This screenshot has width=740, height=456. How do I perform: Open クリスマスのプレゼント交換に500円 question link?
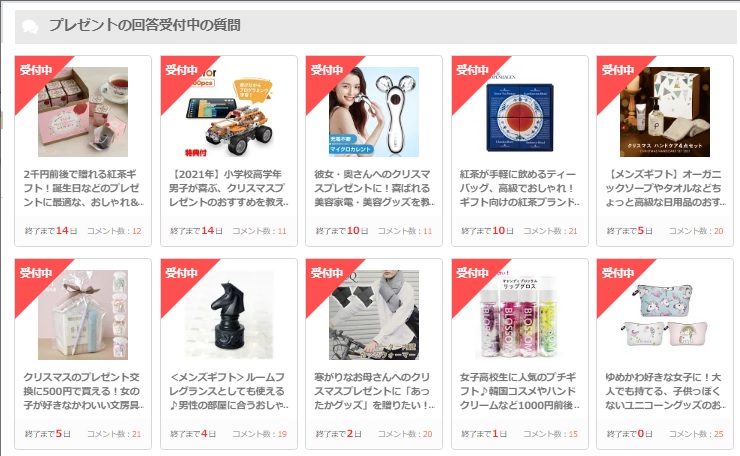84,391
